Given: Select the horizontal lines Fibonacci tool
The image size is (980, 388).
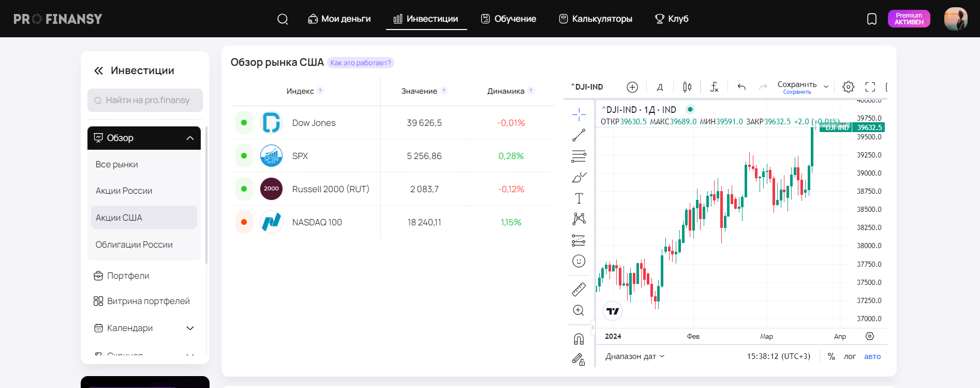Looking at the screenshot, I should pyautogui.click(x=579, y=156).
